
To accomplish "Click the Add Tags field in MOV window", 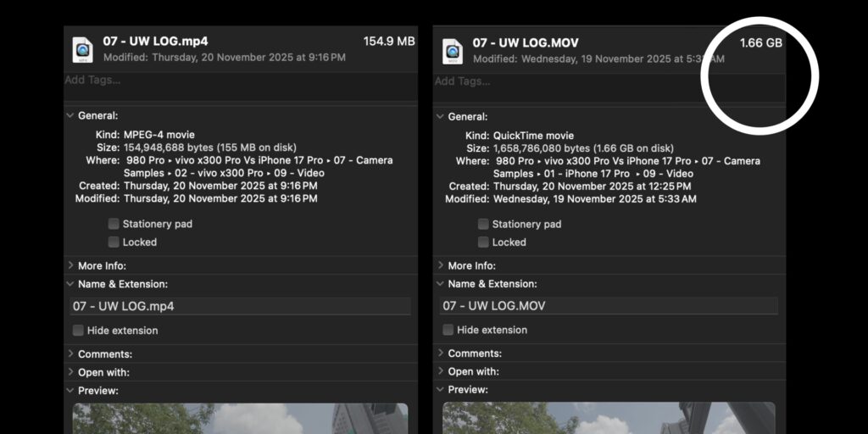I will (x=609, y=88).
